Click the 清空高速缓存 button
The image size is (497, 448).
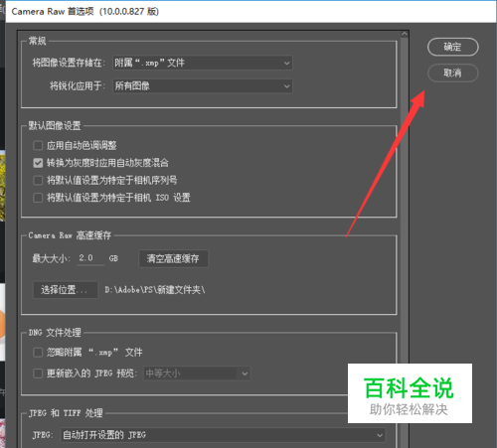(x=173, y=258)
